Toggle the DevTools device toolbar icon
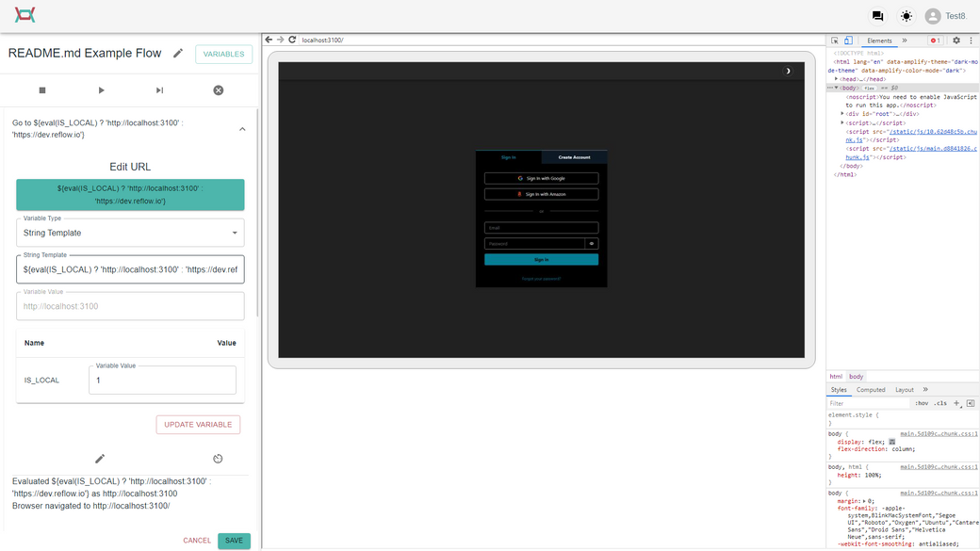This screenshot has height=551, width=980. coord(847,41)
